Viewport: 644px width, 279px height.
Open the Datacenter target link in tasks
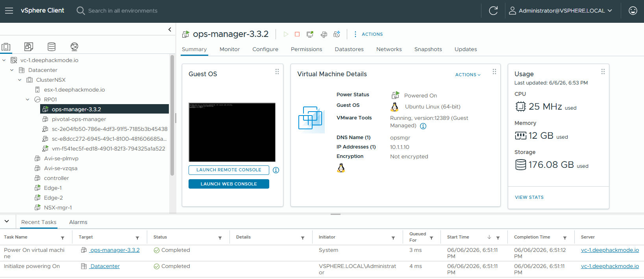105,266
